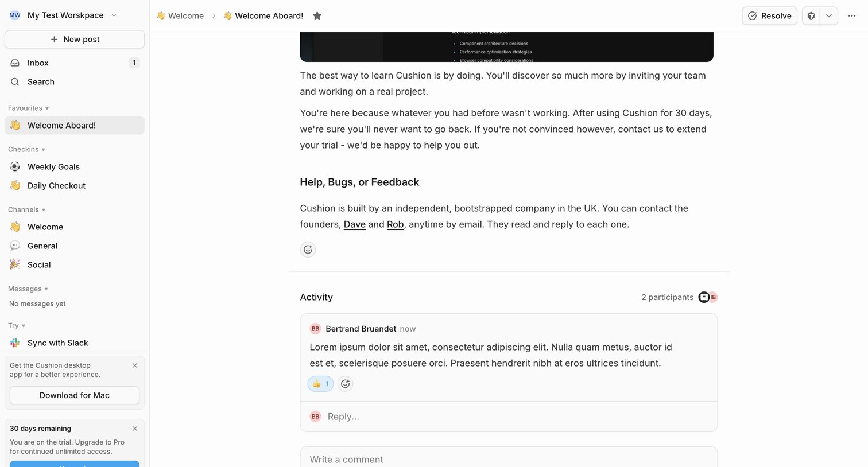Collapse the Try section
The image size is (868, 467).
coord(17,326)
